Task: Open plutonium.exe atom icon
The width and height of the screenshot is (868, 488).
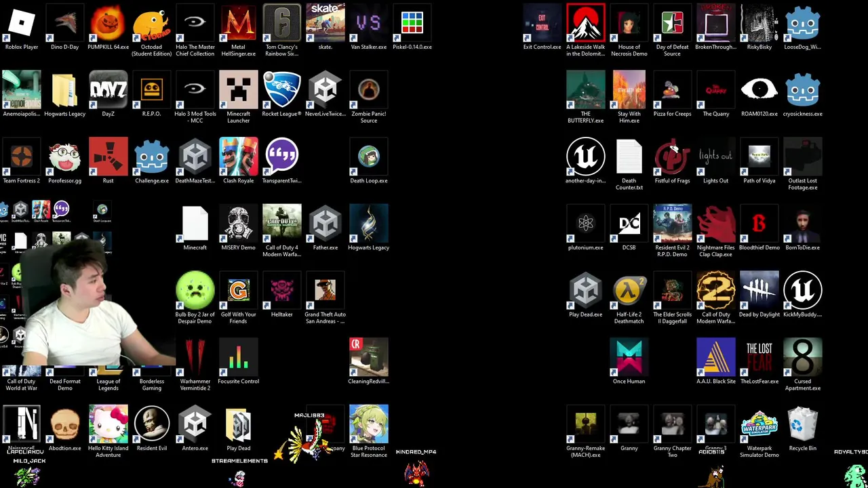Action: 586,223
